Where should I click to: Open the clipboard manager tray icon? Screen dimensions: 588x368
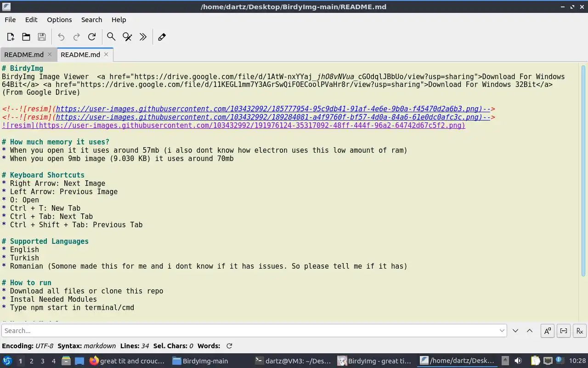[x=535, y=361]
